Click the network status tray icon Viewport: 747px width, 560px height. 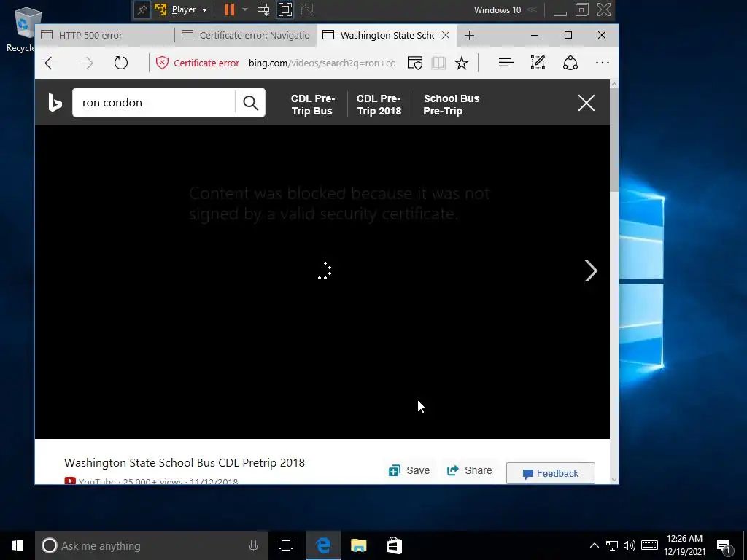pos(612,545)
